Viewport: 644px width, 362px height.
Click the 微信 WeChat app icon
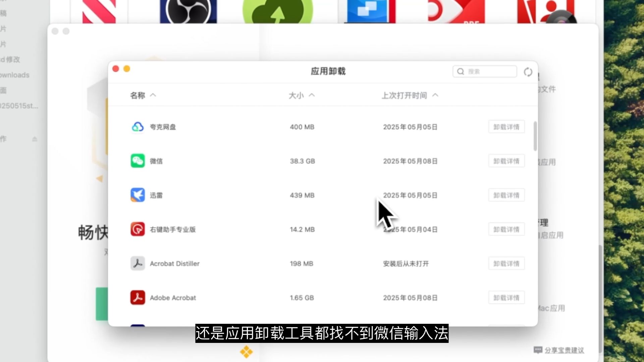tap(138, 161)
